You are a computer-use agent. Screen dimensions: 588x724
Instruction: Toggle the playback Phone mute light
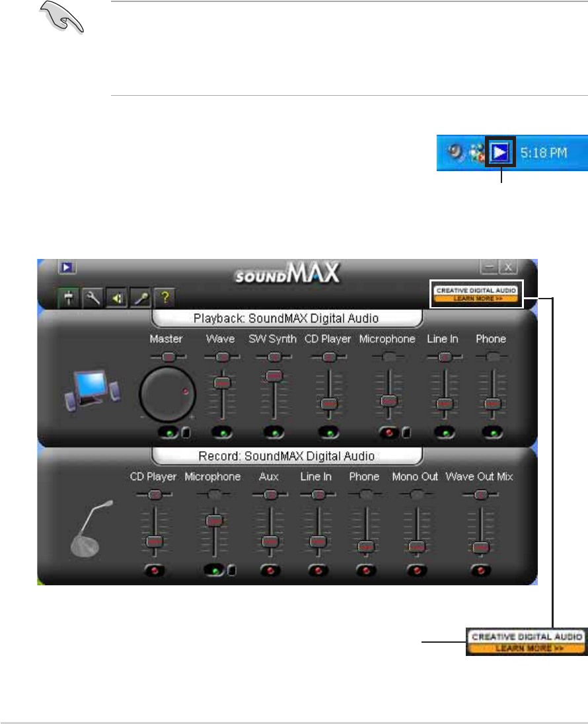tap(493, 433)
